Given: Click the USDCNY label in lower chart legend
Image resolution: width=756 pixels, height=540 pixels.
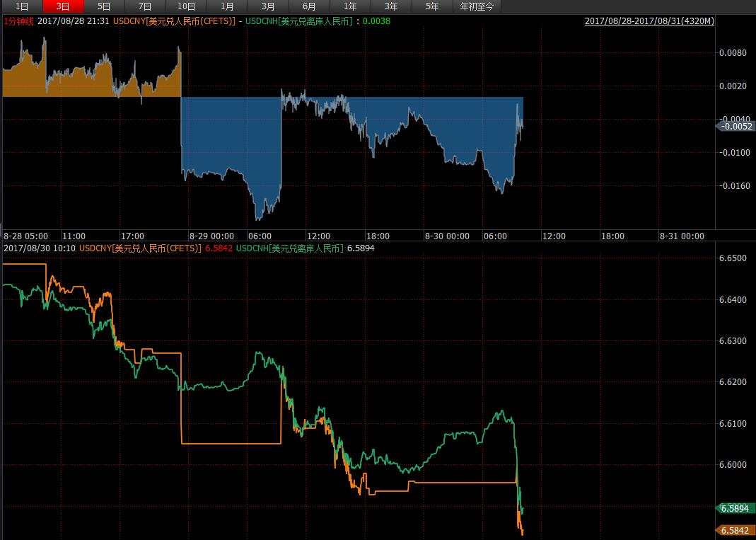Looking at the screenshot, I should [140, 248].
